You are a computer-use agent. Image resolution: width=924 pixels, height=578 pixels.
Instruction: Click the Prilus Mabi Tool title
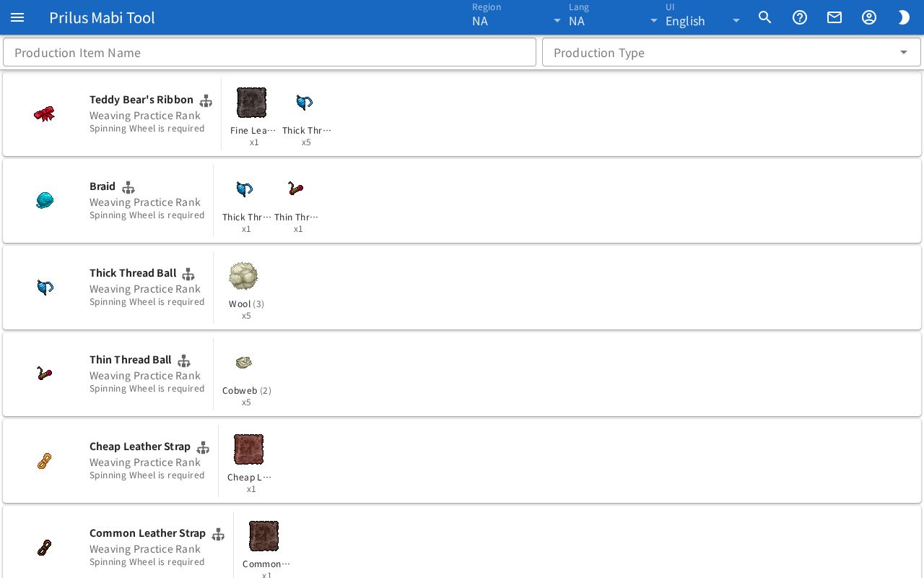(x=102, y=17)
